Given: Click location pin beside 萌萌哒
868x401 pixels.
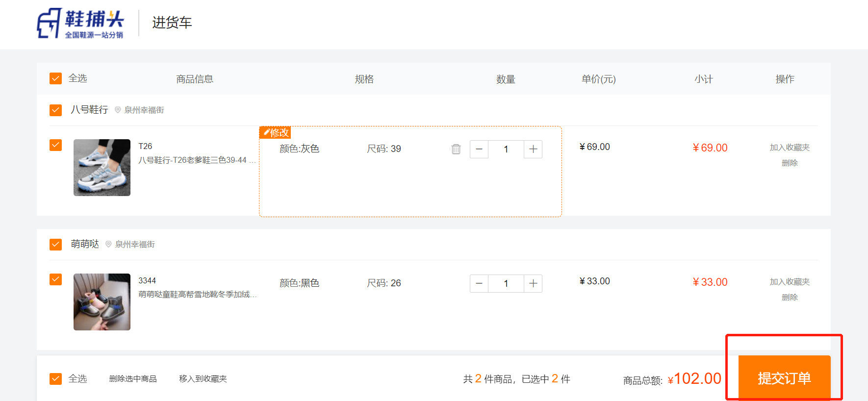Looking at the screenshot, I should [108, 244].
